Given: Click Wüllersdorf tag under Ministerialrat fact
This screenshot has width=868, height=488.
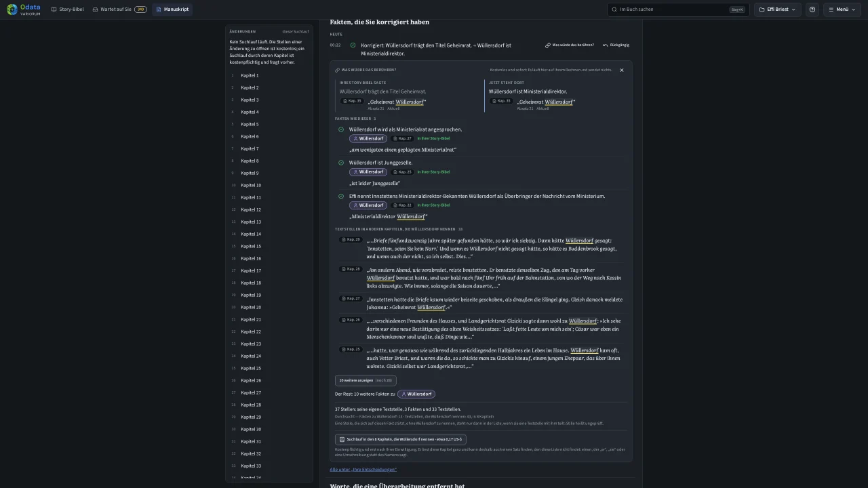Looking at the screenshot, I should pyautogui.click(x=368, y=138).
